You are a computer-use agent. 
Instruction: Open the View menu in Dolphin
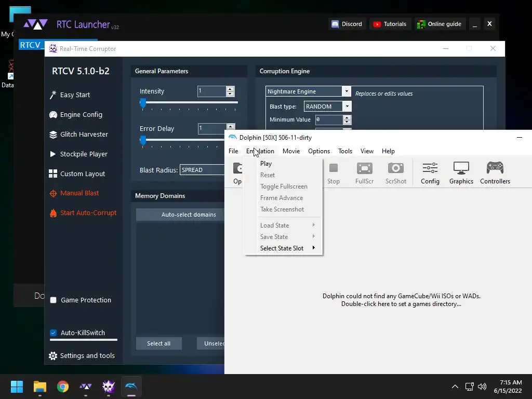[x=367, y=151]
